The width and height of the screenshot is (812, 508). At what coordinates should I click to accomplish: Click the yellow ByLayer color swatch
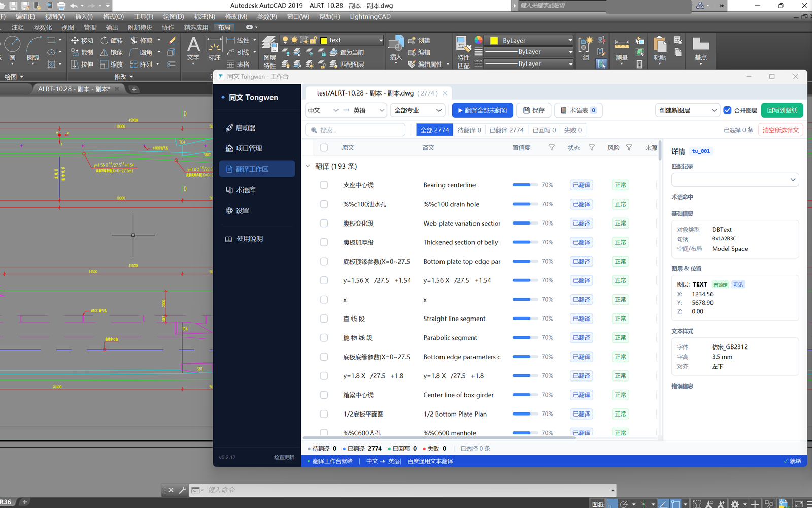494,41
